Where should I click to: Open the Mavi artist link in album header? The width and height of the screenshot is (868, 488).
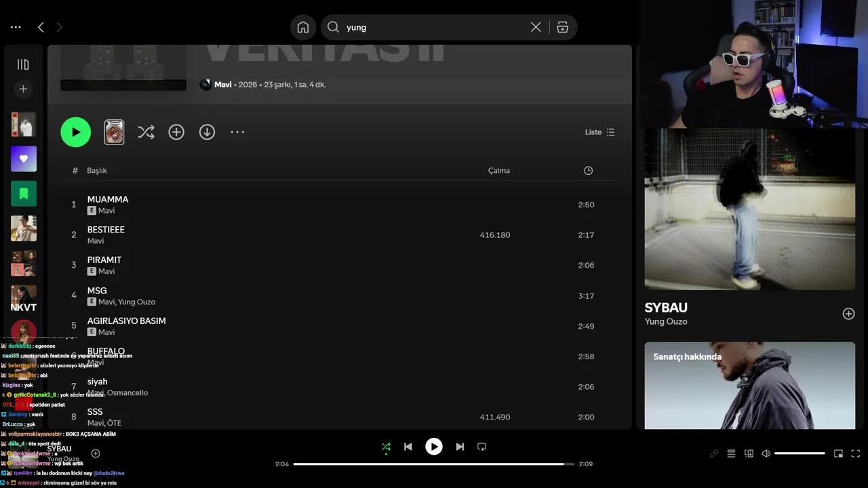click(223, 85)
